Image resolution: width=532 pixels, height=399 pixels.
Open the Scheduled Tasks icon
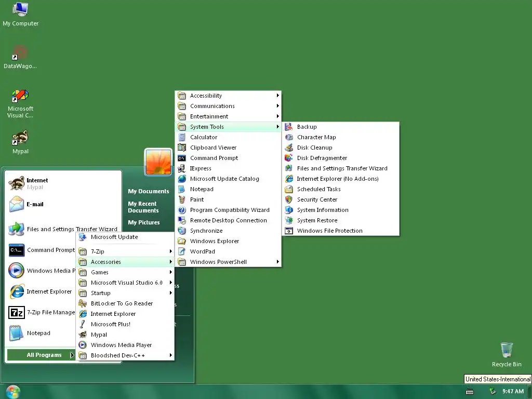pos(289,189)
